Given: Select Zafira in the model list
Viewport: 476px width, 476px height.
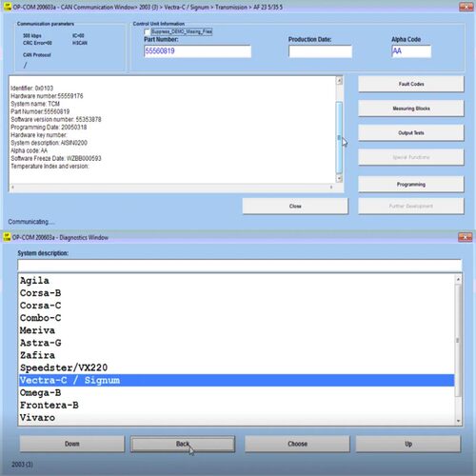Looking at the screenshot, I should click(x=236, y=355).
